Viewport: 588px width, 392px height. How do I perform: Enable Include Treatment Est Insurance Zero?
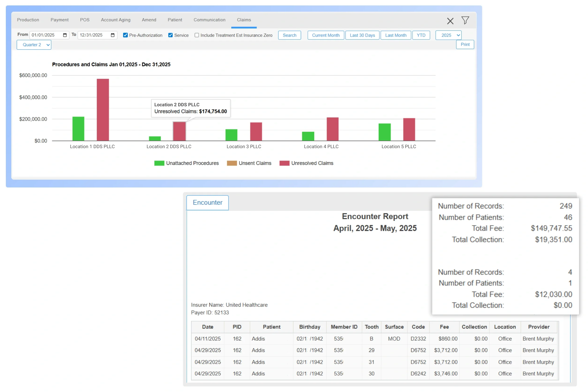click(197, 35)
